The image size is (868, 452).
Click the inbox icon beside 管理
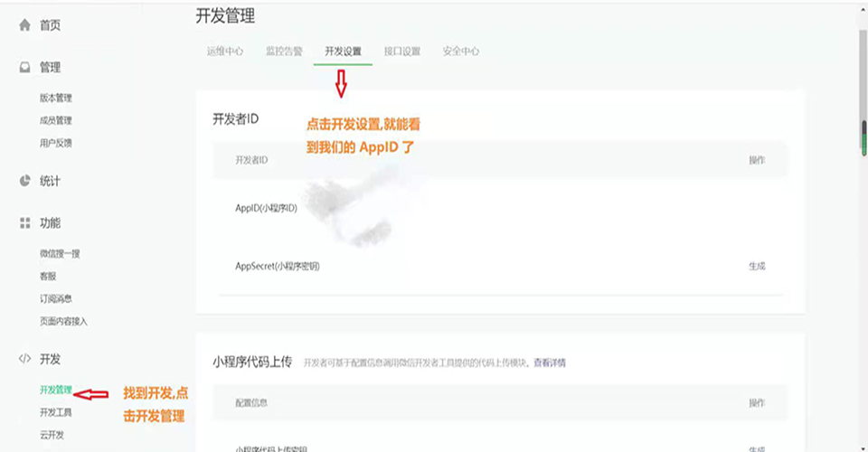pos(25,68)
